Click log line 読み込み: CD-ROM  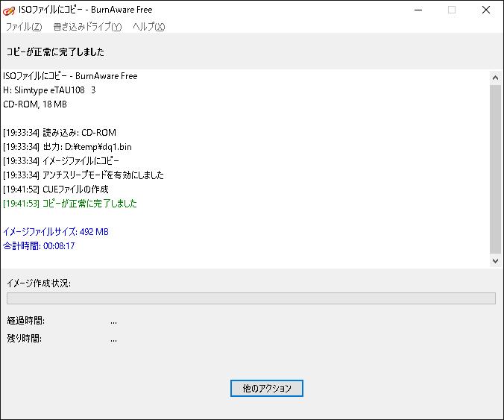(60, 133)
